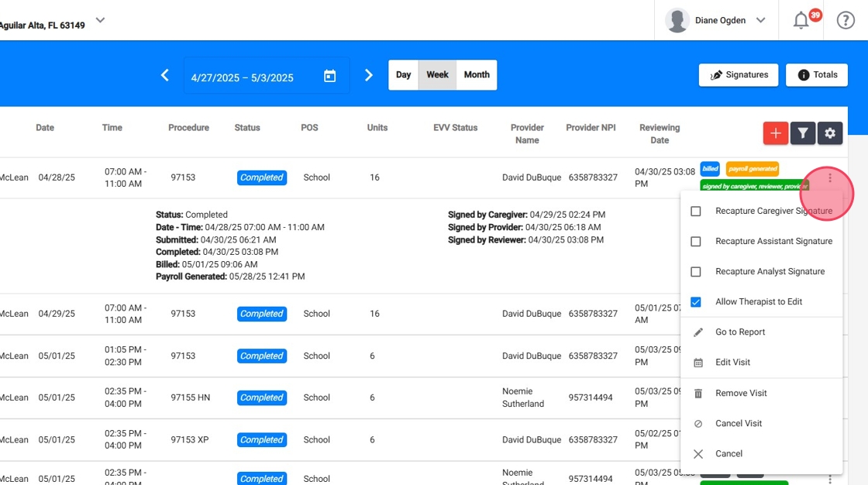Screen dimensions: 868x485
Task: Go to previous week arrow
Action: (x=164, y=75)
